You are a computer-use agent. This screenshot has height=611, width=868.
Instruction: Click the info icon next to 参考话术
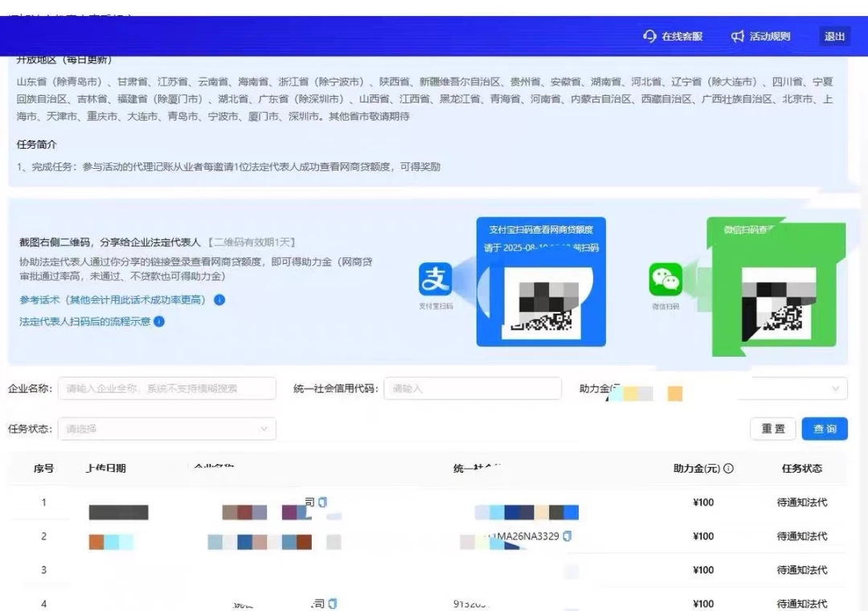[x=219, y=300]
